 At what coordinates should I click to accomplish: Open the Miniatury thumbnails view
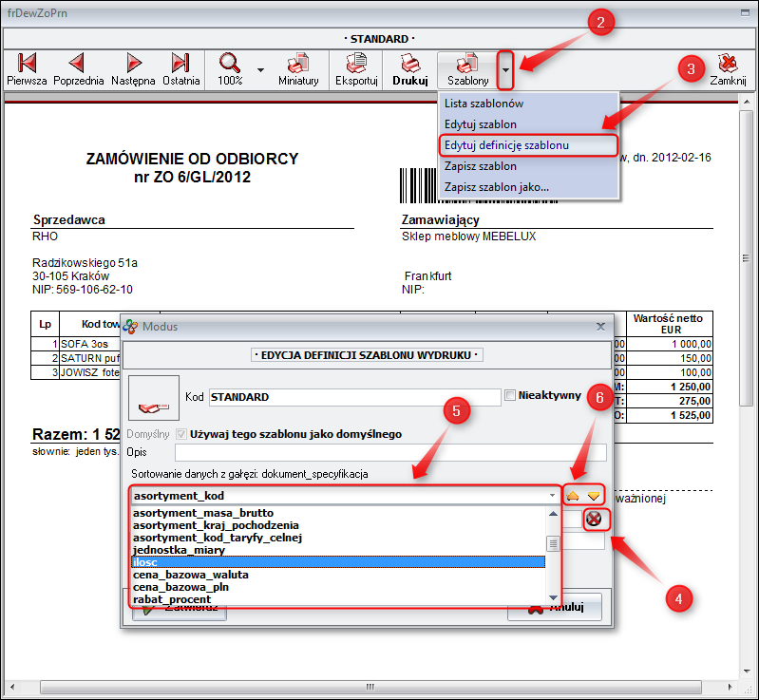coord(298,69)
